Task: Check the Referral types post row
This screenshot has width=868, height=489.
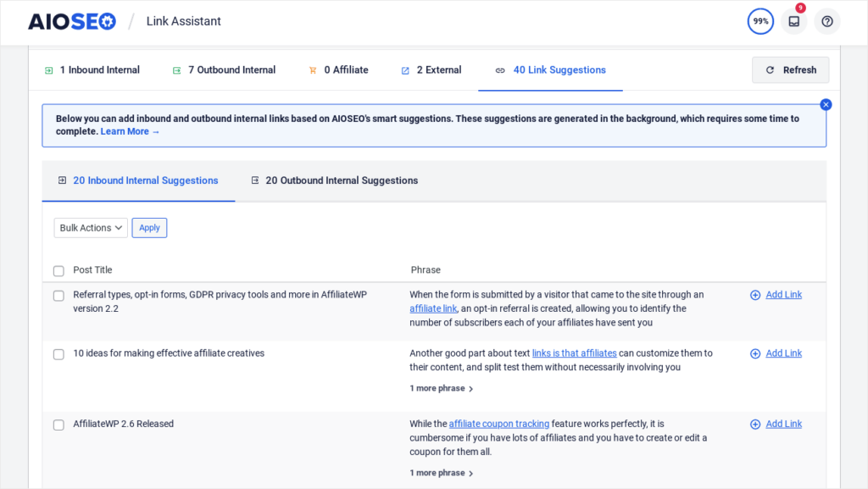Action: [x=58, y=296]
